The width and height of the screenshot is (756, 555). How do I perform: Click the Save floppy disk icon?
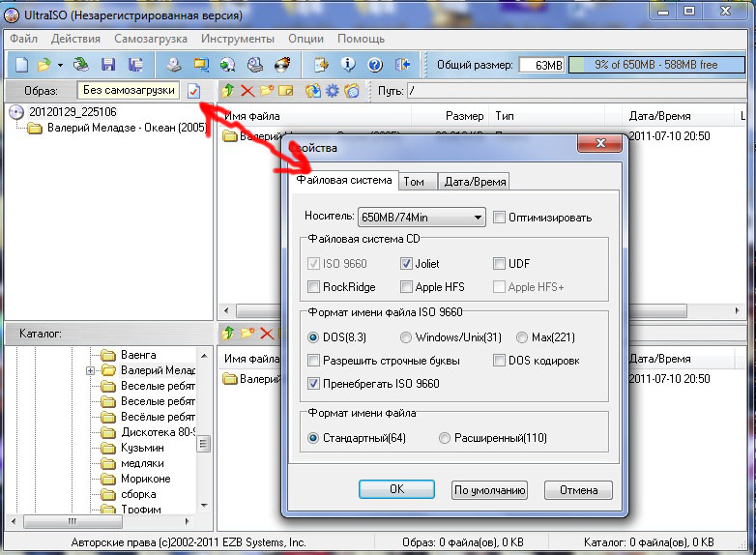(x=107, y=65)
